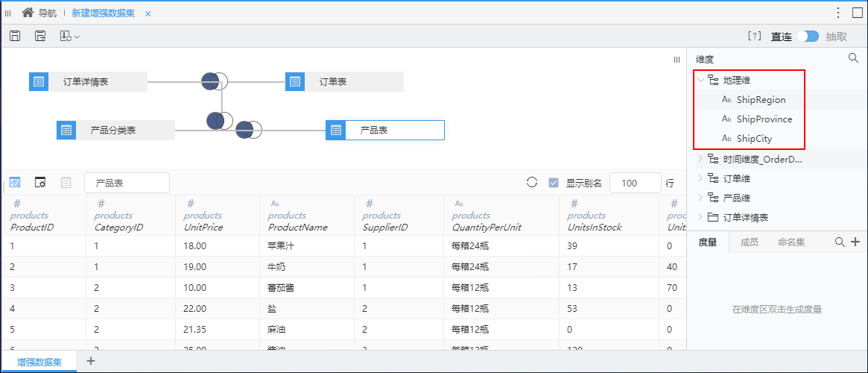Uncheck the 显示别名 checkbox
The height and width of the screenshot is (373, 868).
(553, 183)
